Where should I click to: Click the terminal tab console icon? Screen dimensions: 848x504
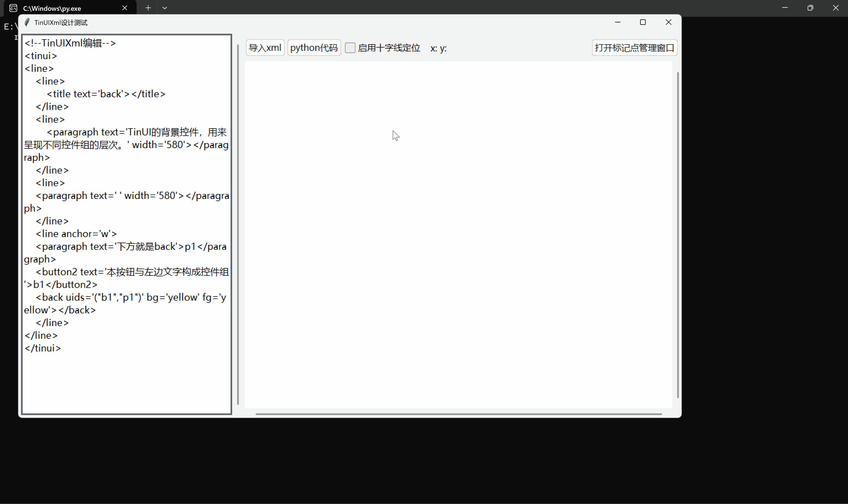[13, 8]
